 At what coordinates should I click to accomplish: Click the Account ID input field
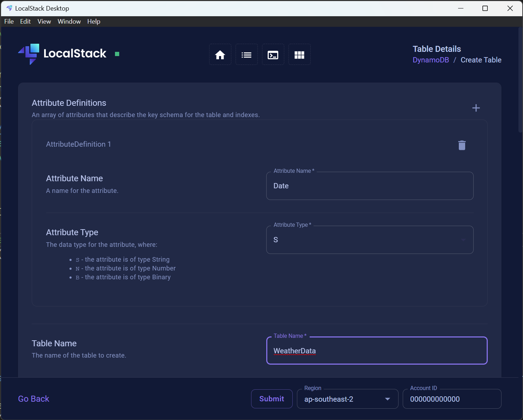coord(452,399)
